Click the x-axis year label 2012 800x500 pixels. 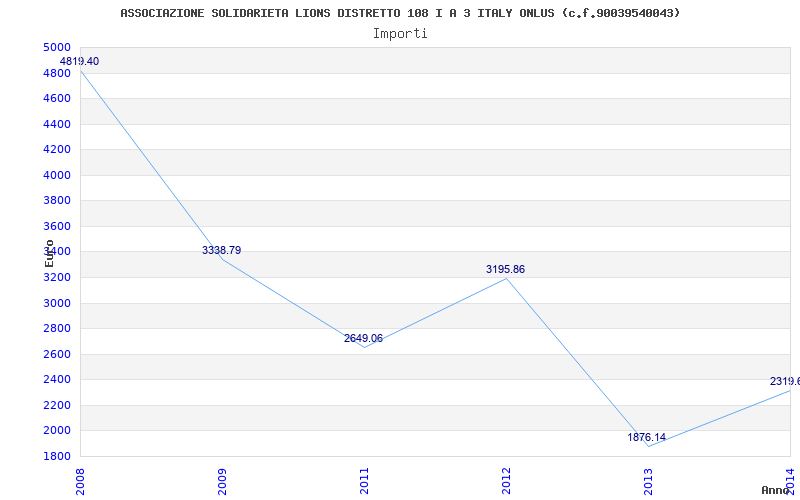(506, 481)
